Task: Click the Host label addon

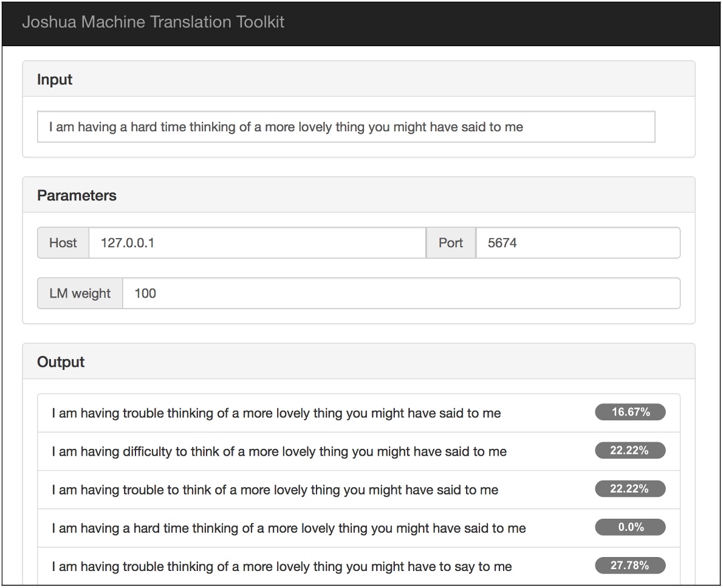Action: (x=63, y=243)
